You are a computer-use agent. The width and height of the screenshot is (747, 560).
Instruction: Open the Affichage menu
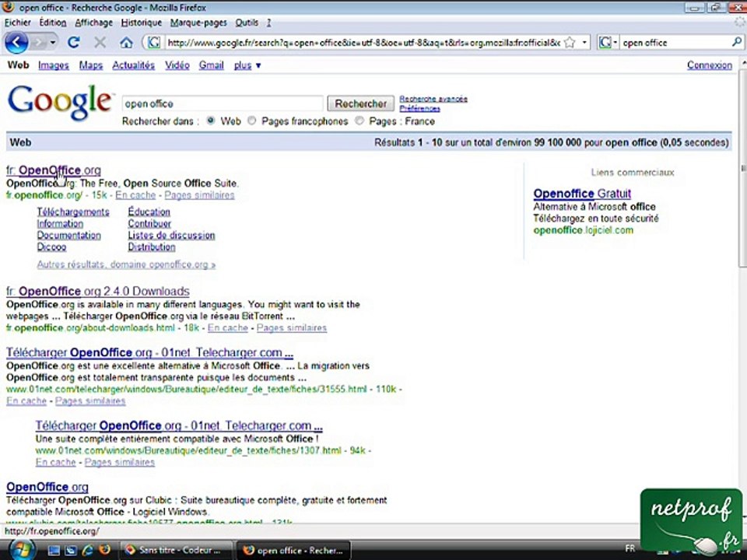click(x=93, y=23)
